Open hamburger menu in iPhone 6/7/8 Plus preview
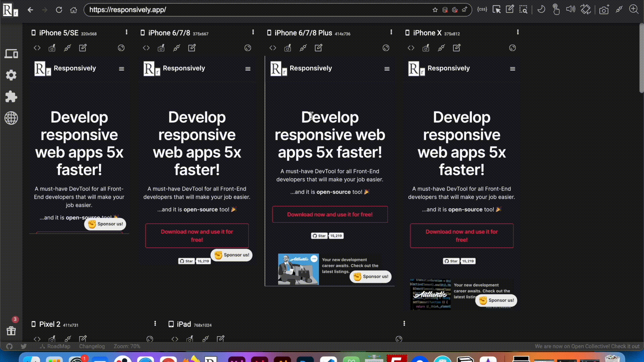The width and height of the screenshot is (644, 362). tap(387, 69)
